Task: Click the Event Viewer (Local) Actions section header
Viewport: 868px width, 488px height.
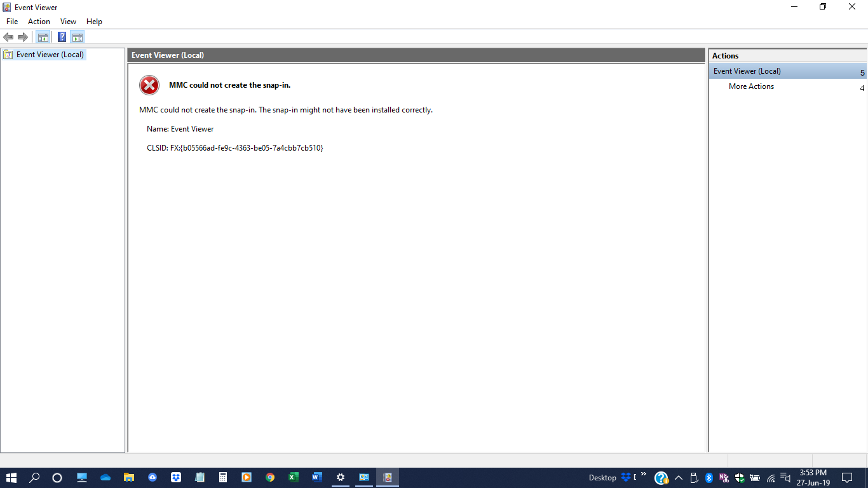Action: coord(787,71)
